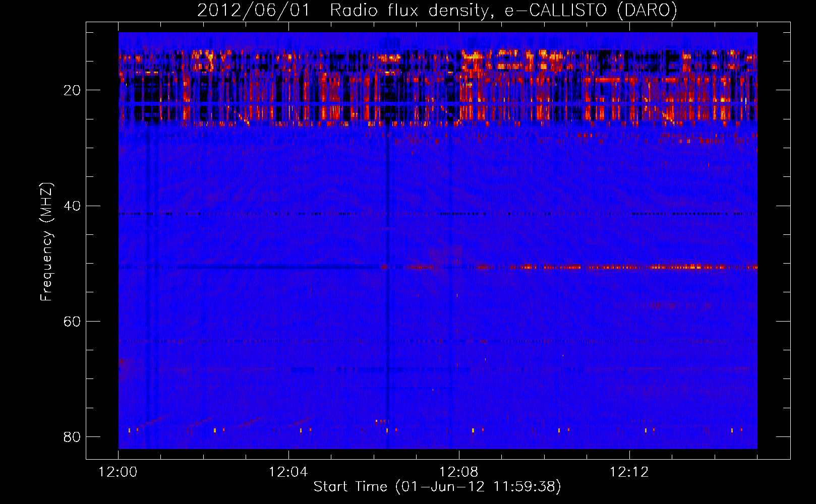This screenshot has height=504, width=816.
Task: Click the '60' frequency tick label
Action: [x=72, y=321]
